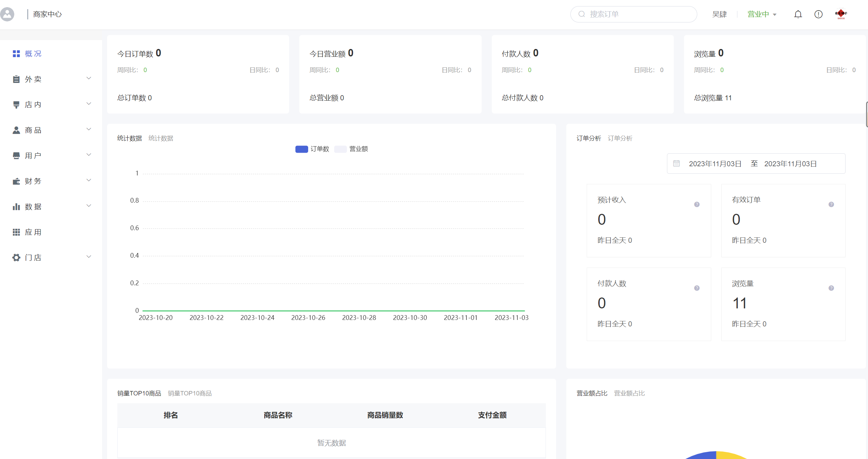This screenshot has width=868, height=459.
Task: Click the 2023-10-20 axis label
Action: pyautogui.click(x=156, y=318)
